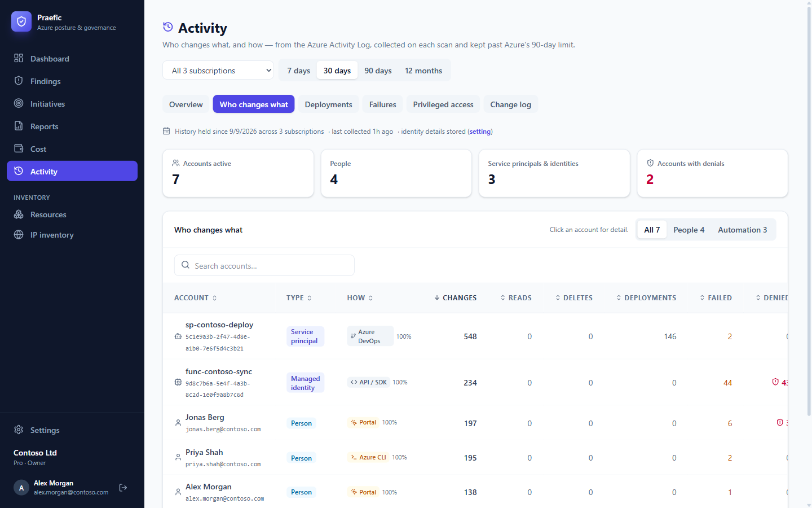The height and width of the screenshot is (508, 812).
Task: Open the All 3 subscriptions dropdown
Action: tap(218, 71)
